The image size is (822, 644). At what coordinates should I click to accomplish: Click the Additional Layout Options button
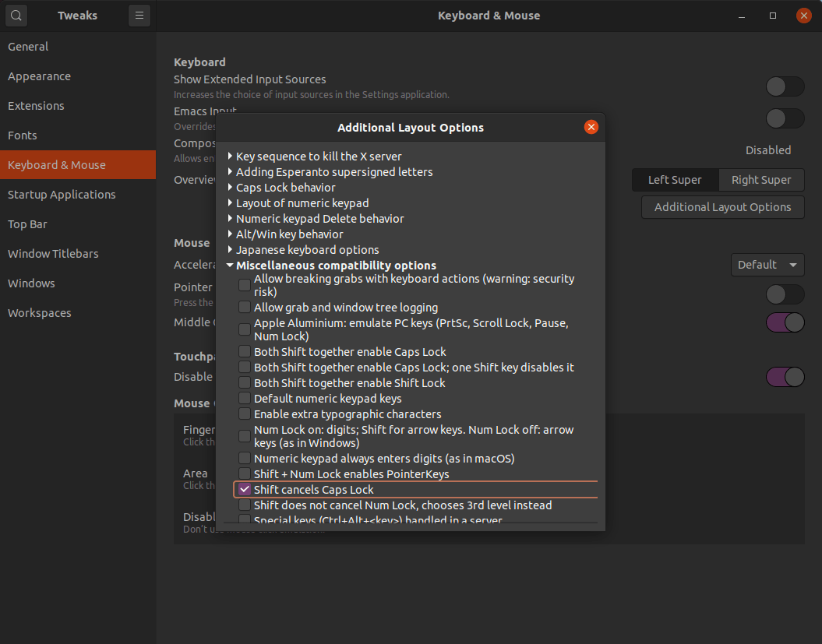(722, 207)
